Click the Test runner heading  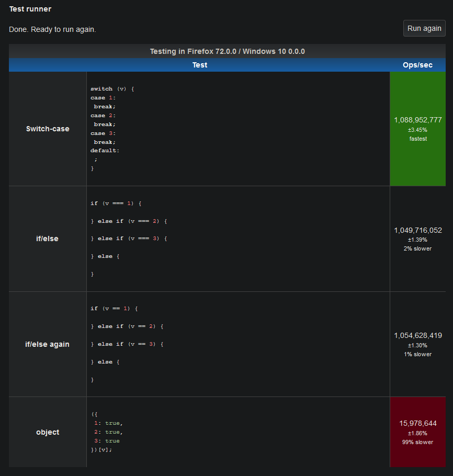30,9
